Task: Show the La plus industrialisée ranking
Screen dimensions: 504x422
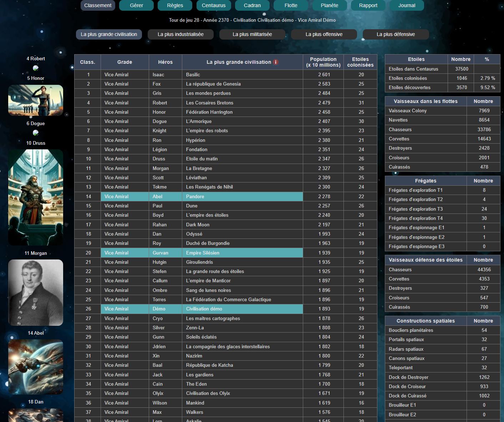Action: 180,34
